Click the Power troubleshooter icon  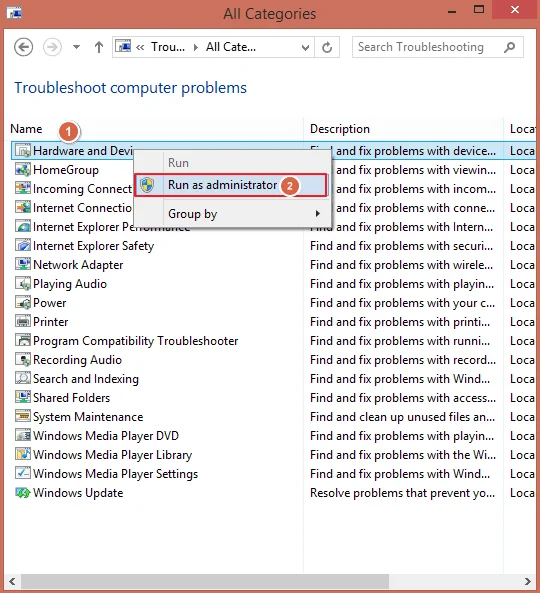23,303
